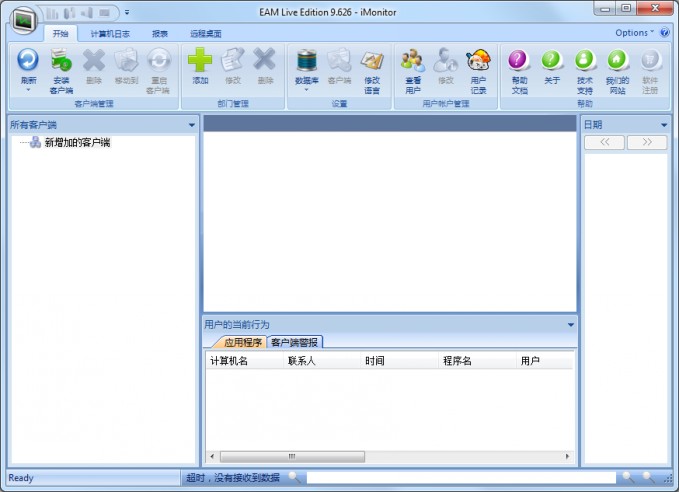The height and width of the screenshot is (492, 679).
Task: Click the 安装客户端 install client icon
Action: click(61, 60)
